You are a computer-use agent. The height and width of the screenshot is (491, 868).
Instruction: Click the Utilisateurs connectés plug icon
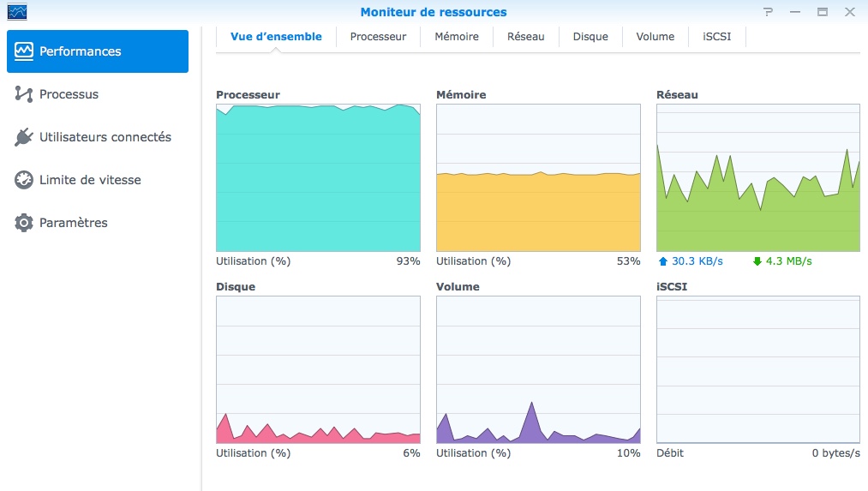24,137
